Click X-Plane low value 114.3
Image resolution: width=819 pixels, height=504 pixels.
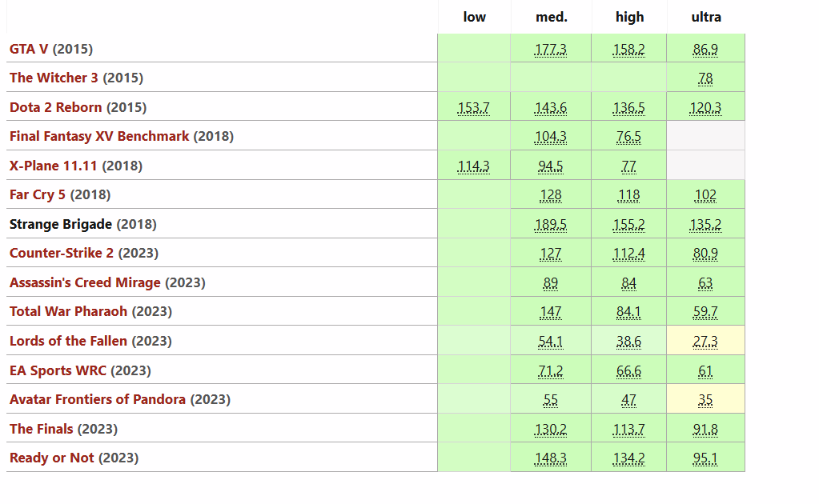pos(474,166)
